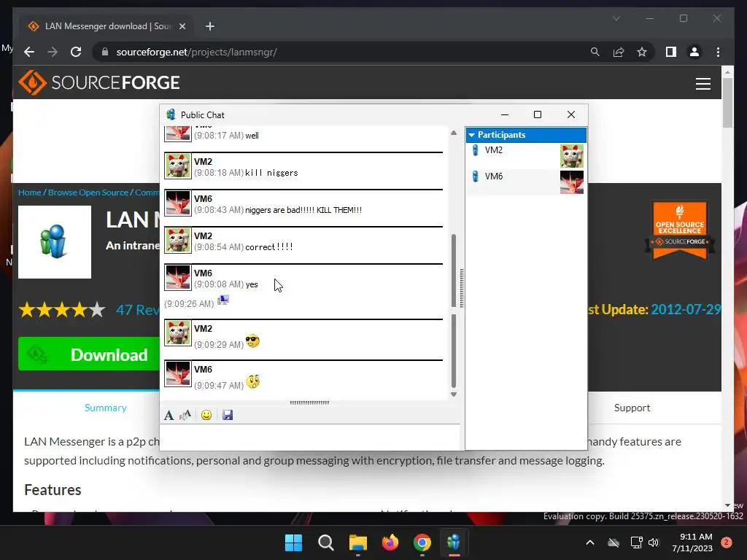
Task: Open the Windows Start menu
Action: click(x=293, y=542)
